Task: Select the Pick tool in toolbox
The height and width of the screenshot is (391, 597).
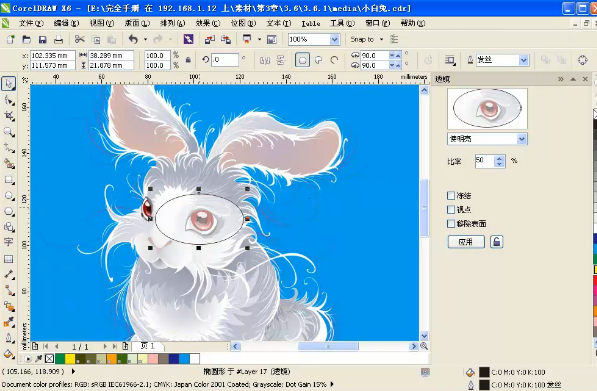Action: click(x=8, y=83)
